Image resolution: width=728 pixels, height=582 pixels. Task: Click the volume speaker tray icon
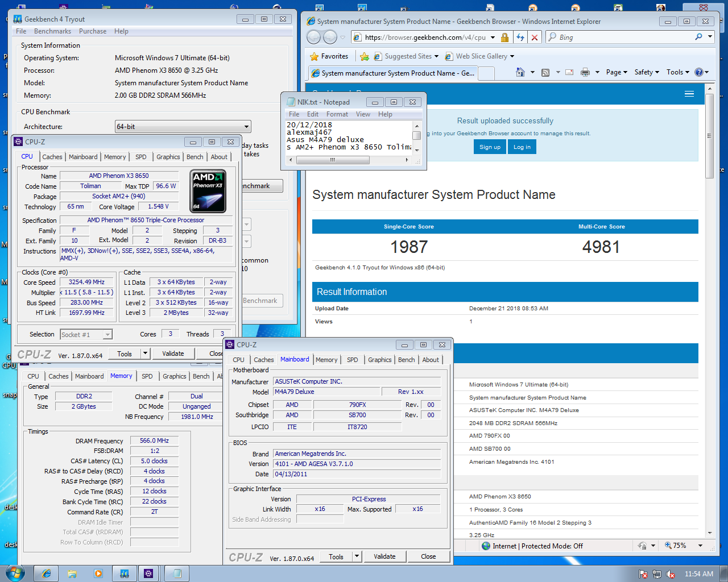point(671,574)
